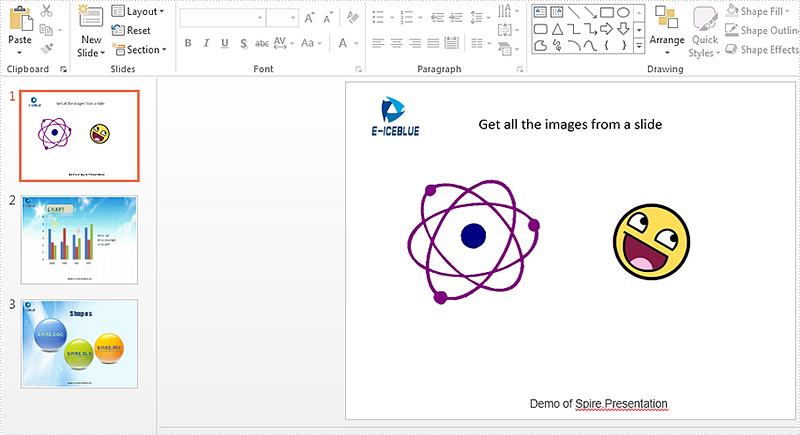Align text right
This screenshot has width=800, height=435.
[x=415, y=43]
